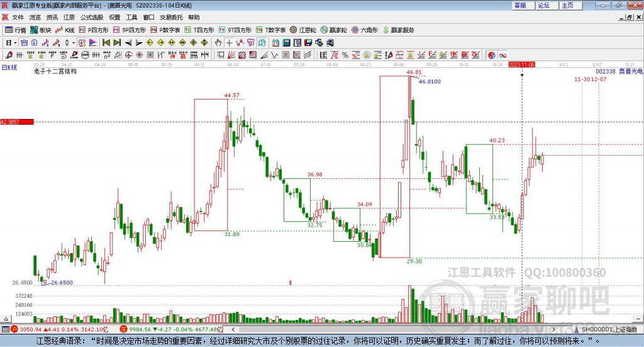
Task: Click scrollbar left arrow below chart
Action: pyautogui.click(x=233, y=329)
